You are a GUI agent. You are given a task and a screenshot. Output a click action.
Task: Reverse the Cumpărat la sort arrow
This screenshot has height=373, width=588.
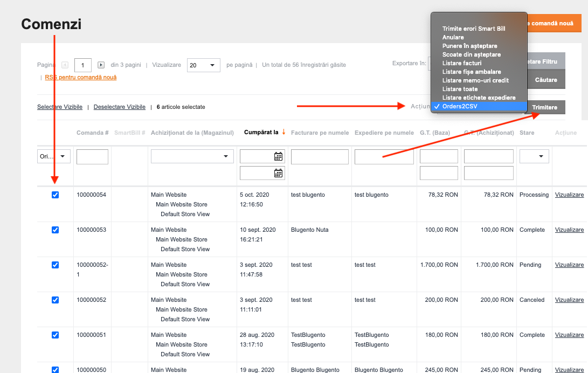click(284, 132)
